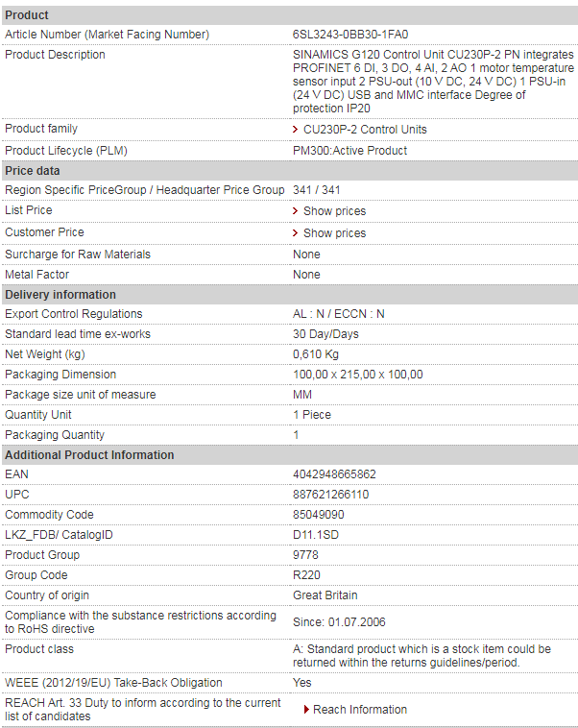Click the Price data section header
578x728 pixels.
click(290, 171)
